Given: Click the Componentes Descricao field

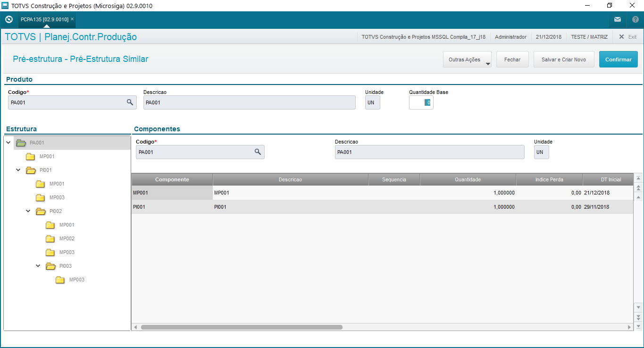Looking at the screenshot, I should click(x=429, y=152).
